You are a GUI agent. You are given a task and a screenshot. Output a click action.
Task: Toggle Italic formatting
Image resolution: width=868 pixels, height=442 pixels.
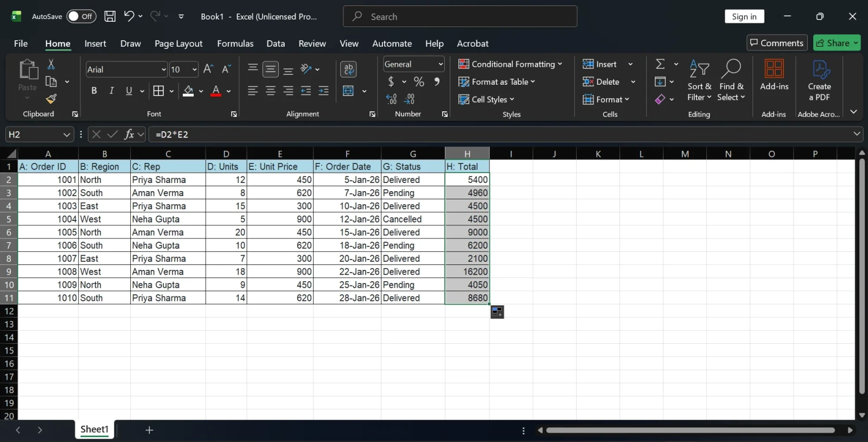coord(111,91)
